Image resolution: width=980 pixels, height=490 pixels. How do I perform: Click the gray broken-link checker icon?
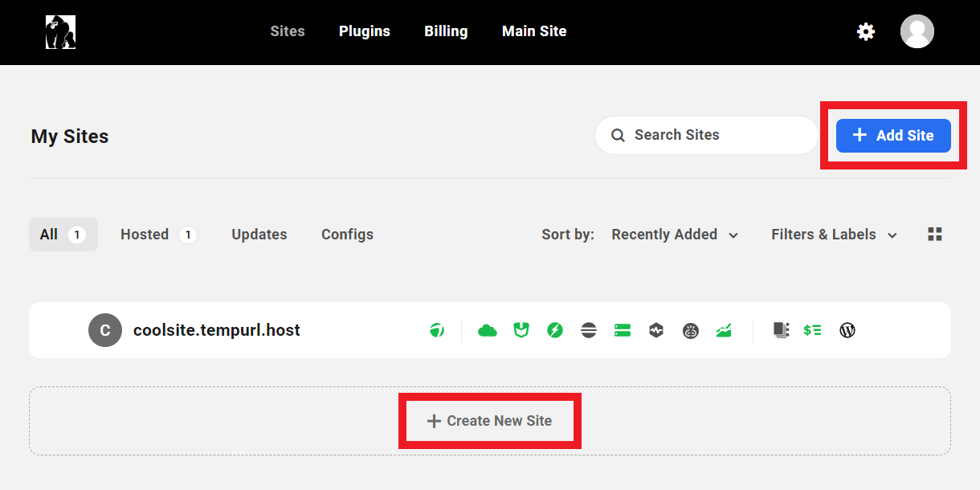tap(690, 330)
